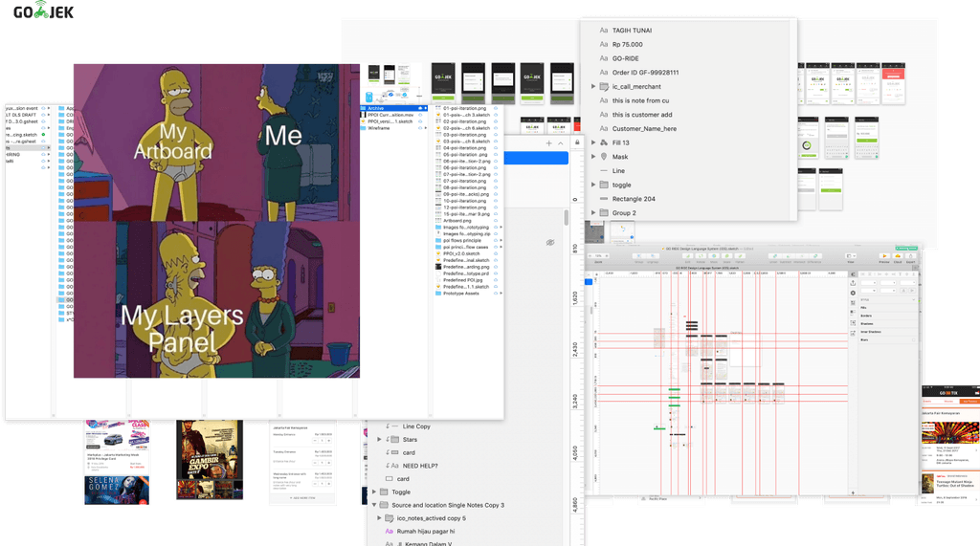This screenshot has height=546, width=980.
Task: Click the Cloud icon in Sketch toolbar
Action: [898, 256]
